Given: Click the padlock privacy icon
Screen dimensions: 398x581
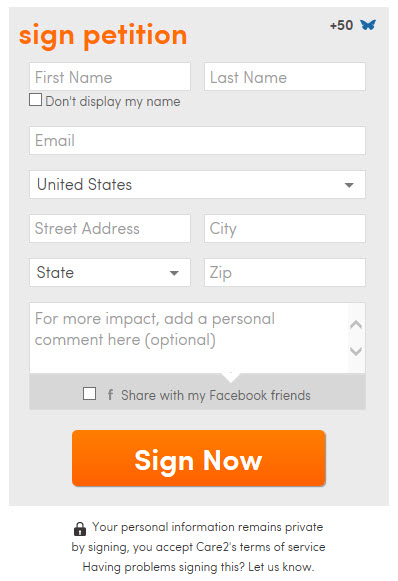Looking at the screenshot, I should 80,529.
